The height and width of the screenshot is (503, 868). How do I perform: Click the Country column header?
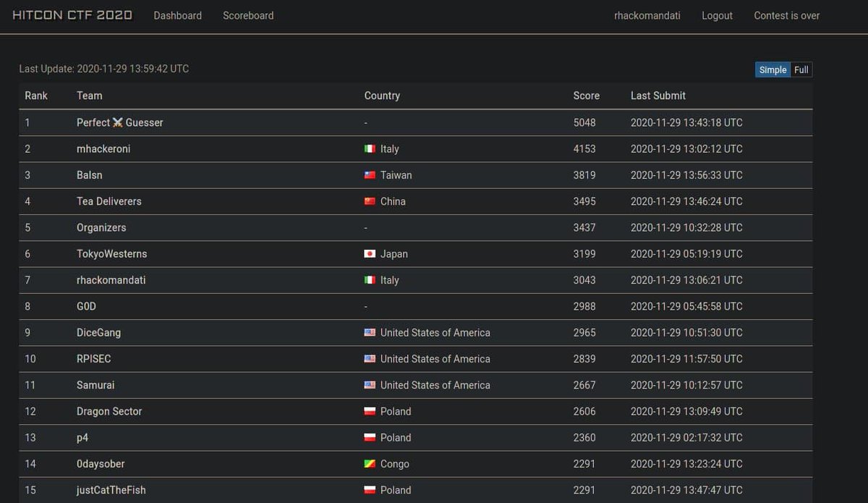coord(382,96)
